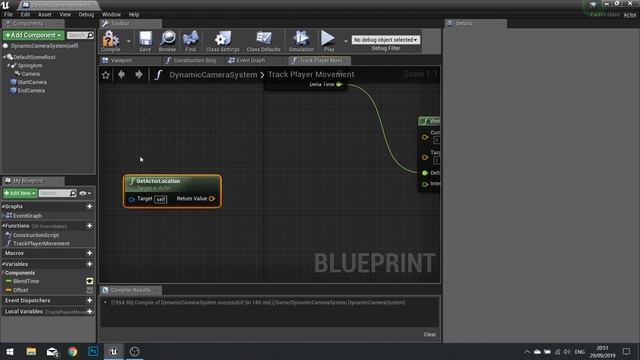The height and width of the screenshot is (360, 640).
Task: Add a new macro with plus
Action: coord(89,253)
